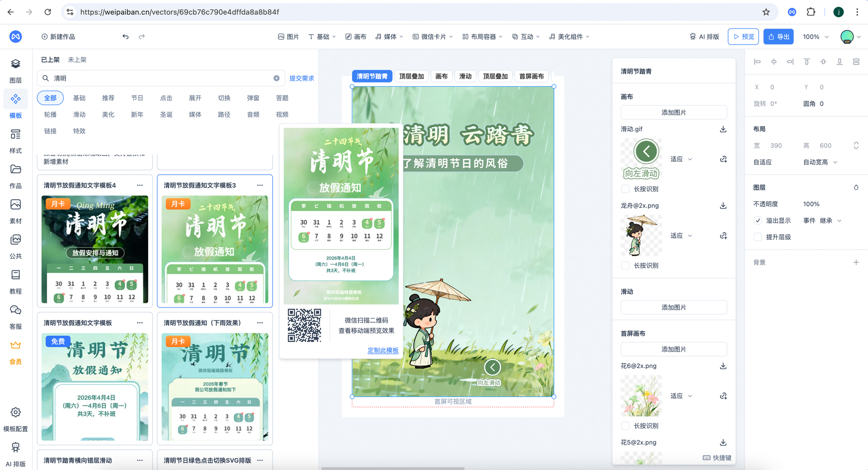Viewport: 868px width, 470px height.
Task: Click the 导出 export button
Action: click(778, 37)
